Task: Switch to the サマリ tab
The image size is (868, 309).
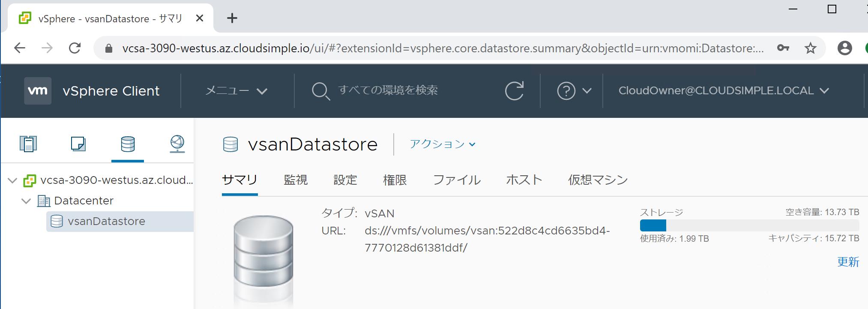Action: 239,180
